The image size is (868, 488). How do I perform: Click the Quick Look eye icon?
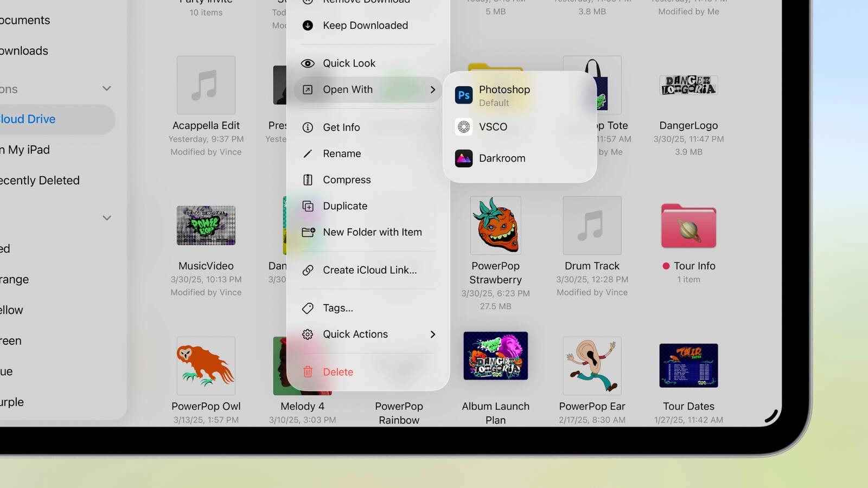tap(308, 63)
